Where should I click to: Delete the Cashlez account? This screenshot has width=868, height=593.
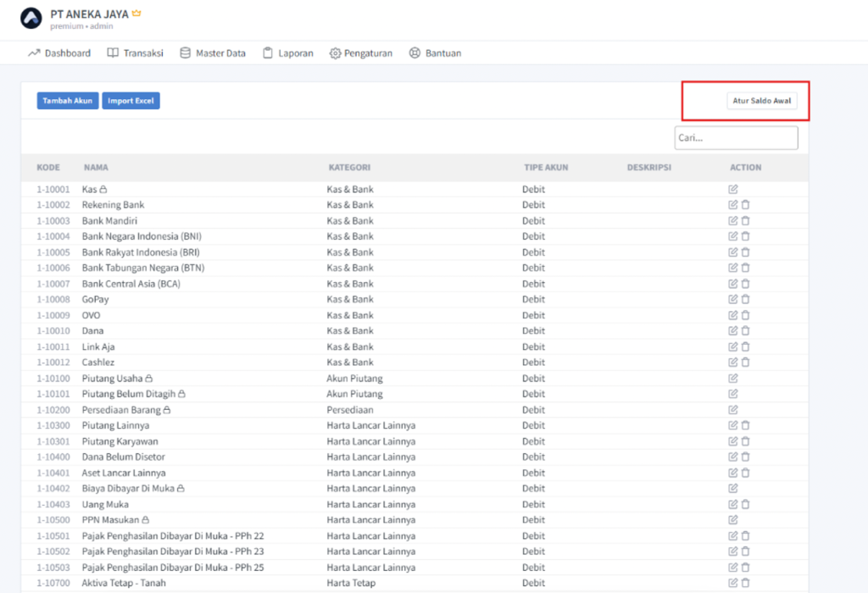coord(746,363)
